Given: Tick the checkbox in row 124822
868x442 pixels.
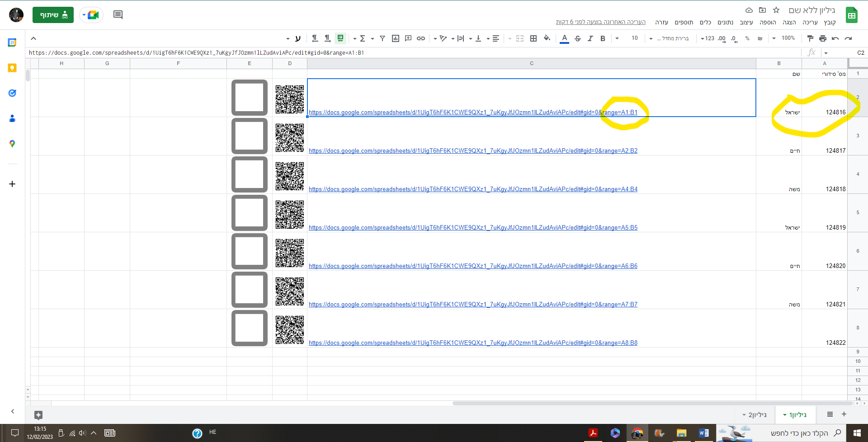Looking at the screenshot, I should coord(250,328).
